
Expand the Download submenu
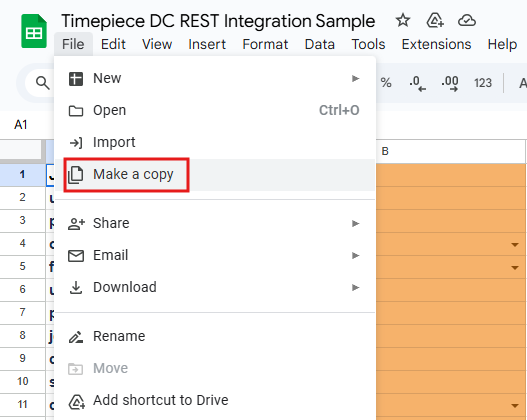click(215, 288)
